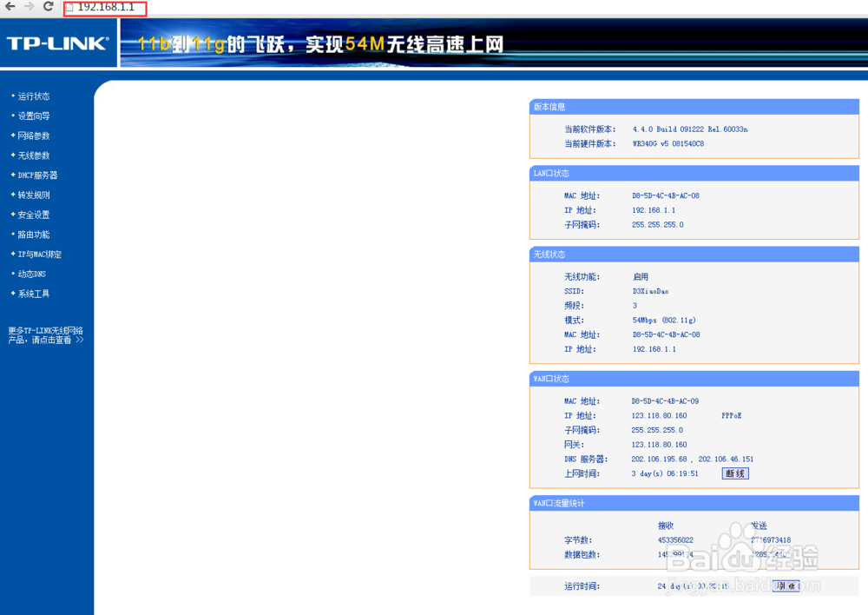Expand 无线参数 menu
This screenshot has height=615, width=868.
coord(34,155)
